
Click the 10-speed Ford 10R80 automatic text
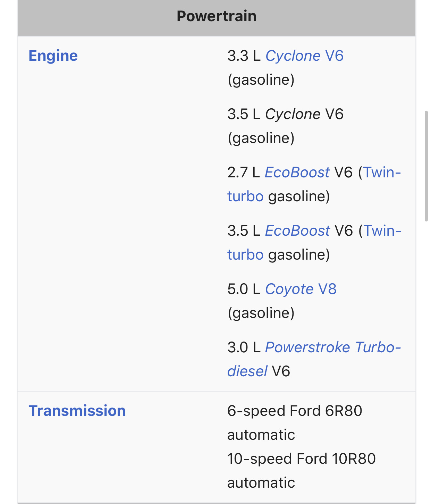click(x=301, y=471)
